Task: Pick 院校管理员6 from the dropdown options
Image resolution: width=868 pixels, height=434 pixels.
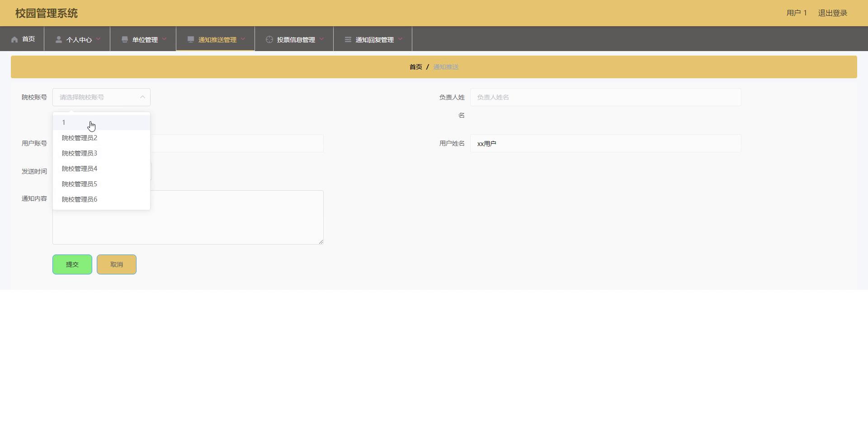Action: pyautogui.click(x=80, y=199)
